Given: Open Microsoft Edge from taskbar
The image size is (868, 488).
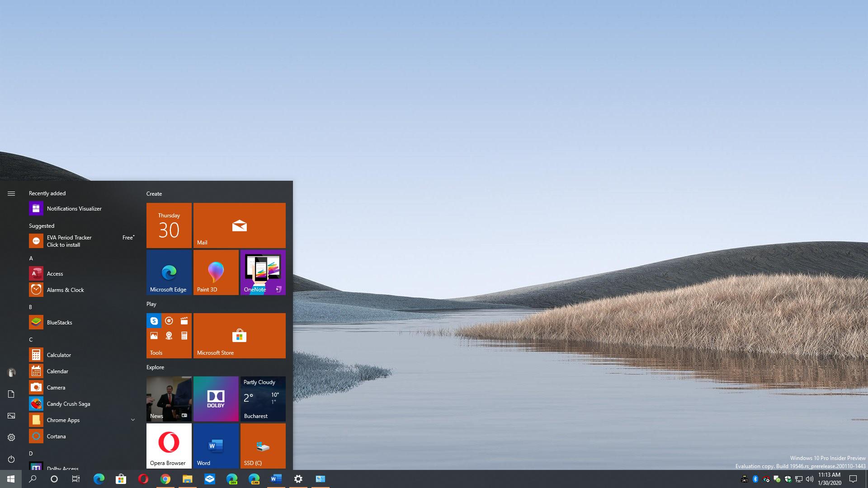Looking at the screenshot, I should (99, 479).
